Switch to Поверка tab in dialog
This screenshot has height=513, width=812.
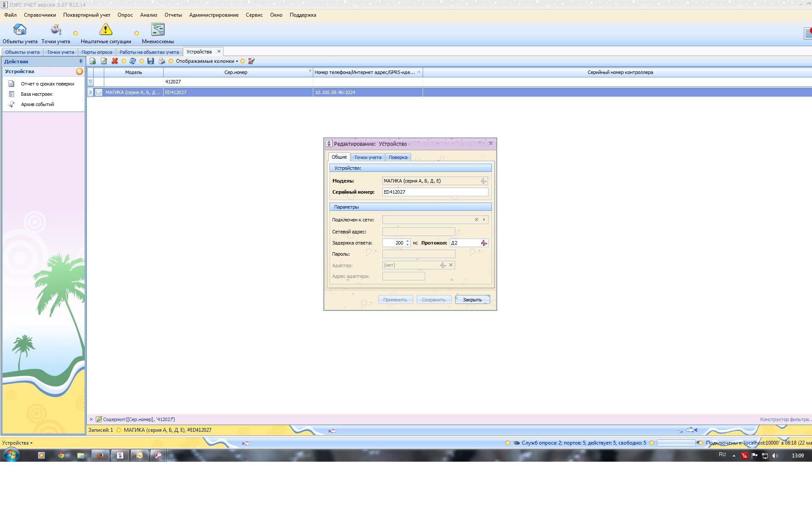(398, 157)
